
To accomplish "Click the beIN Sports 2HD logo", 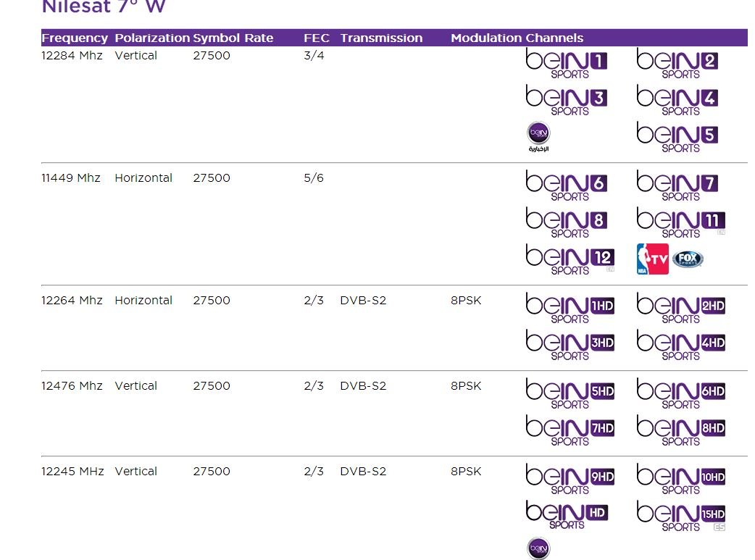I will pos(681,308).
